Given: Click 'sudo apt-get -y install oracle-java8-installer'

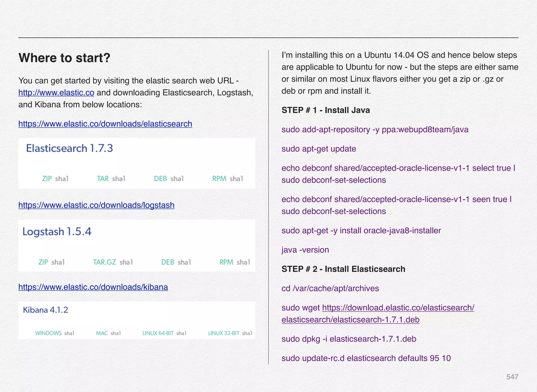Looking at the screenshot, I should [x=361, y=231].
